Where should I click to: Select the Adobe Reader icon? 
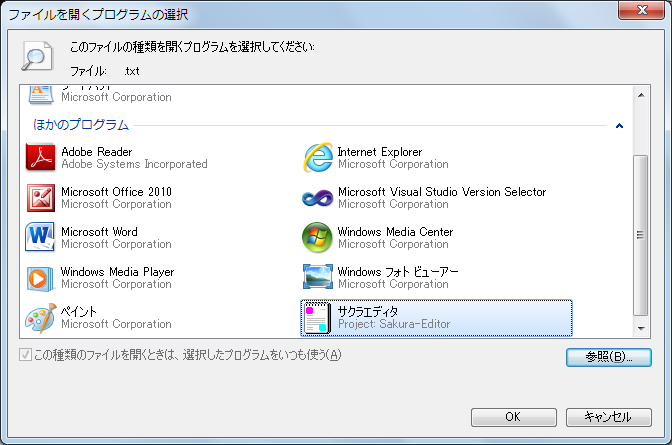coord(41,157)
